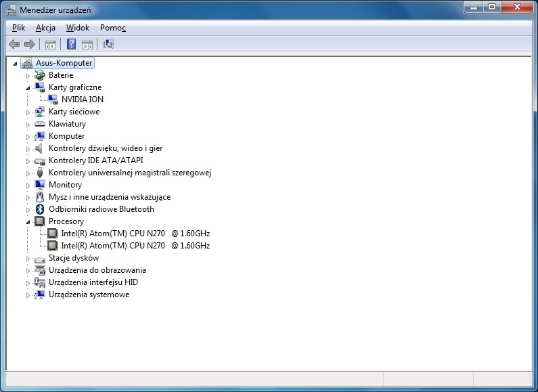Click the show/hide console tree icon
This screenshot has height=392, width=538.
click(x=51, y=45)
